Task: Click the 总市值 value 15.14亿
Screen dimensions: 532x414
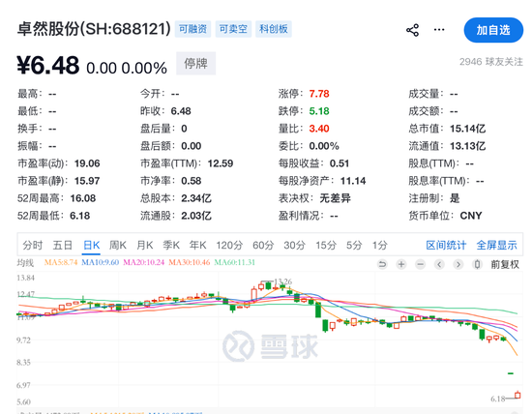Action: [467, 129]
